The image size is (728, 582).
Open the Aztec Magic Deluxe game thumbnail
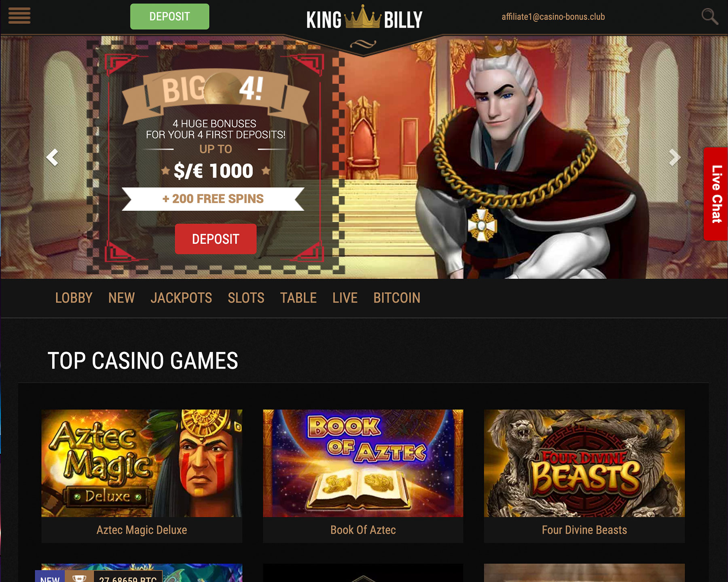click(x=142, y=463)
